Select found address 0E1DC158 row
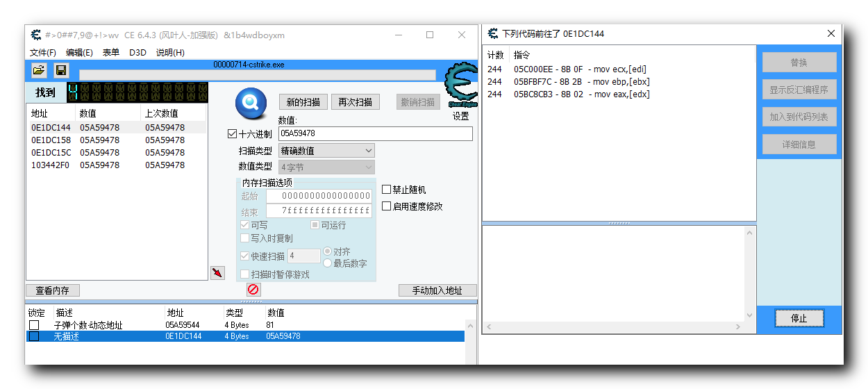This screenshot has width=868, height=389. (x=116, y=140)
